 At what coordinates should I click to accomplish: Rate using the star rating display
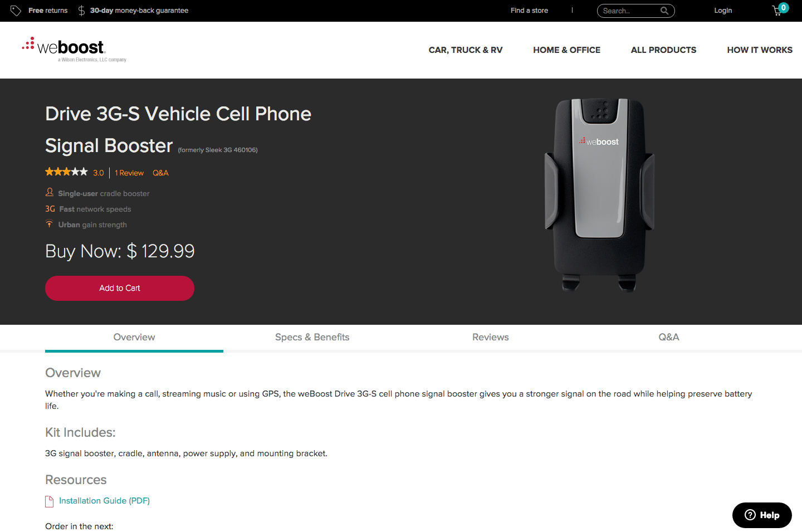click(66, 172)
